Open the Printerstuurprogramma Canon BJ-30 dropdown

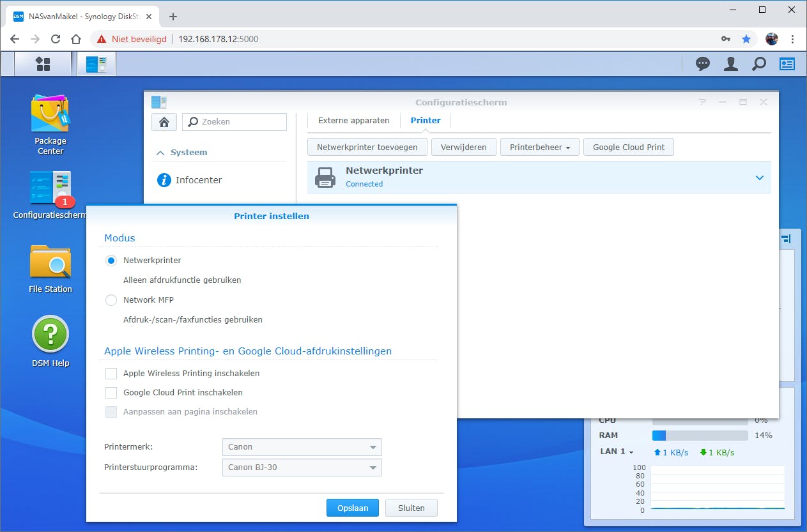(302, 467)
